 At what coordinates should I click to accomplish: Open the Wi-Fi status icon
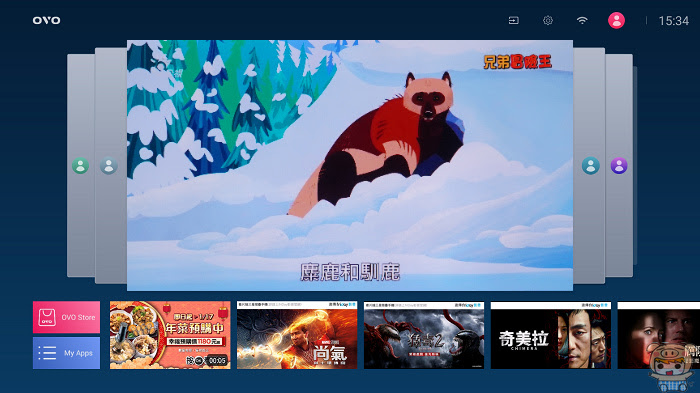click(582, 21)
